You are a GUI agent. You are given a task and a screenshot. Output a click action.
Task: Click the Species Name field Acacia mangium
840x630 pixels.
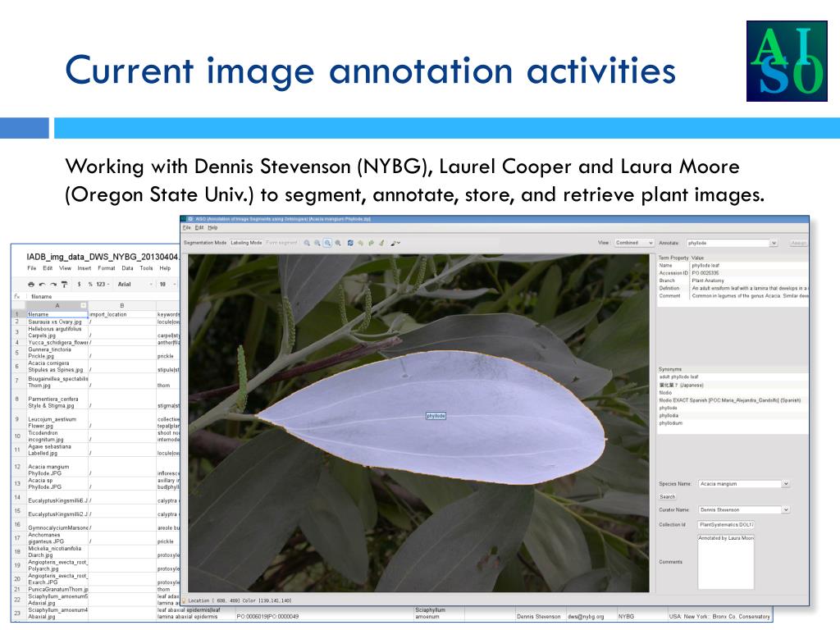[x=740, y=484]
